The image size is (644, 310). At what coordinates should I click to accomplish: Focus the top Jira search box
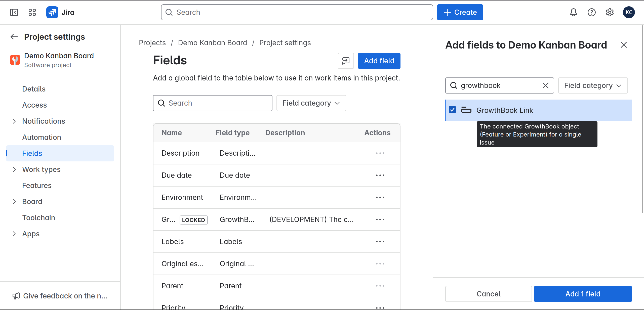click(297, 12)
